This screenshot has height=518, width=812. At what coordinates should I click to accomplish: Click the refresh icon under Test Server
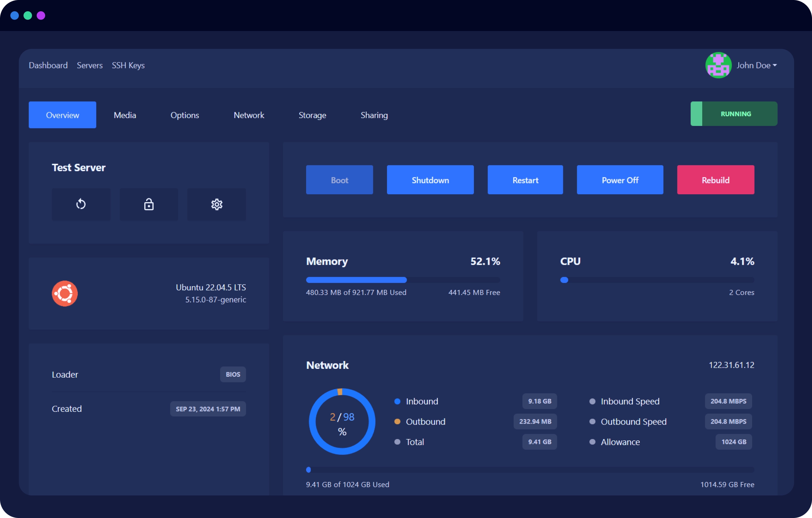pyautogui.click(x=81, y=204)
